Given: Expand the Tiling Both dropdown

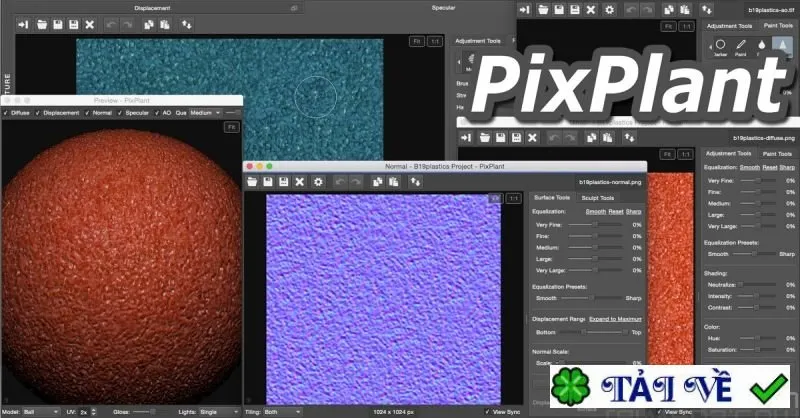Looking at the screenshot, I should (283, 412).
